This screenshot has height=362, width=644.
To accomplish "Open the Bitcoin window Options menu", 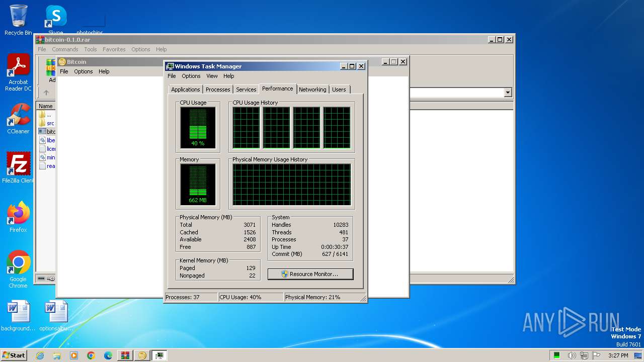I will 84,71.
